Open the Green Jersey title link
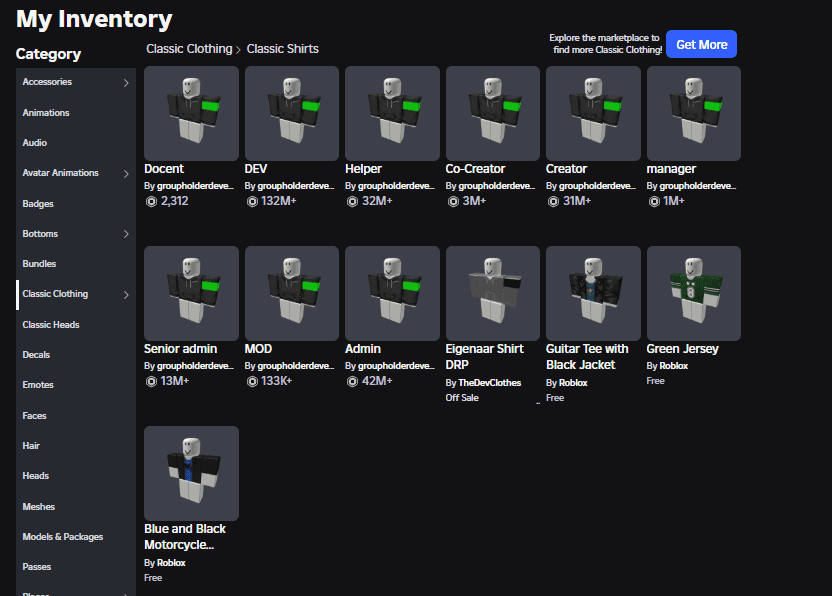The image size is (832, 596). pos(682,349)
